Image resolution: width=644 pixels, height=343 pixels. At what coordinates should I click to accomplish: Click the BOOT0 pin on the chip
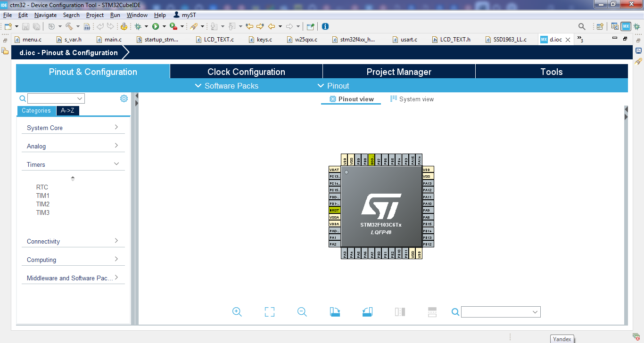(372, 160)
